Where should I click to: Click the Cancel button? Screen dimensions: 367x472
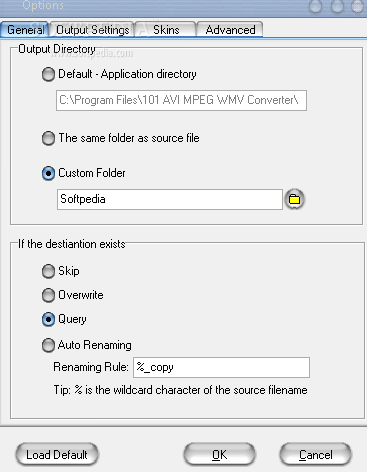pyautogui.click(x=315, y=455)
